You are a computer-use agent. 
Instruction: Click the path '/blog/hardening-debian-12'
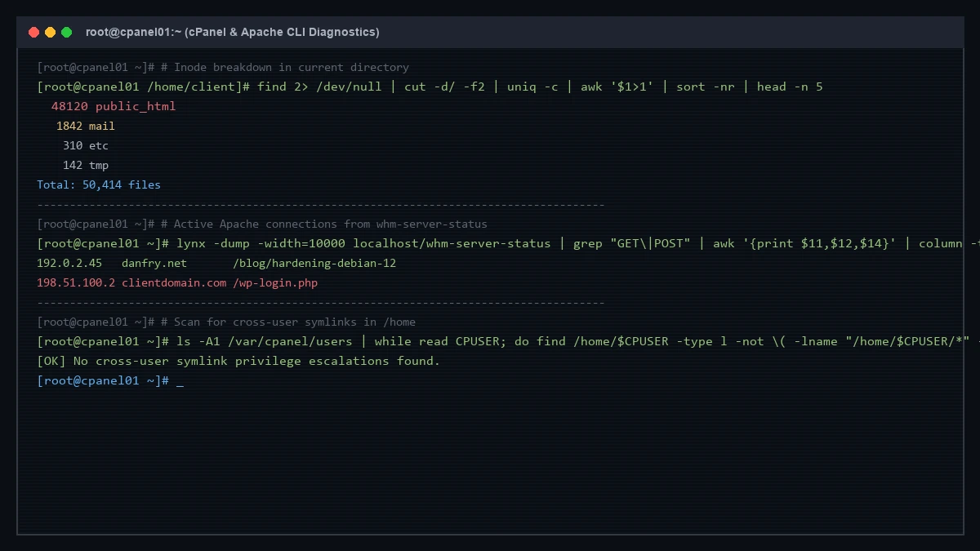coord(314,263)
